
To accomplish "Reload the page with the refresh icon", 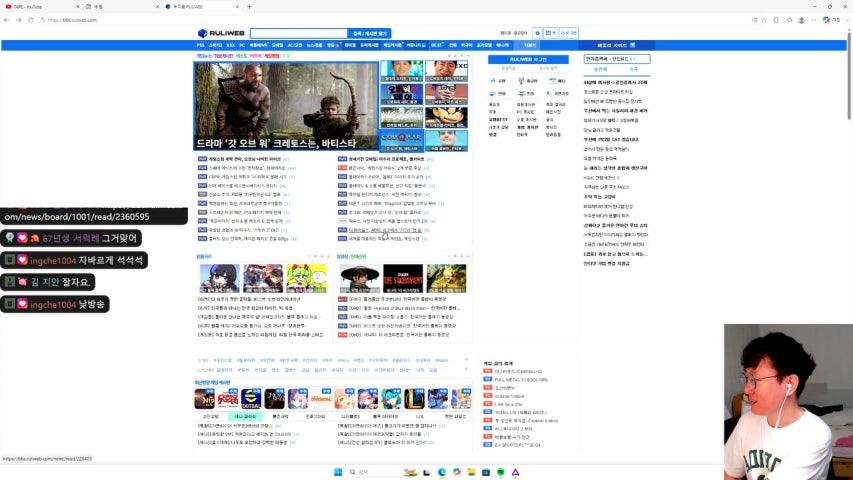I will coord(30,20).
